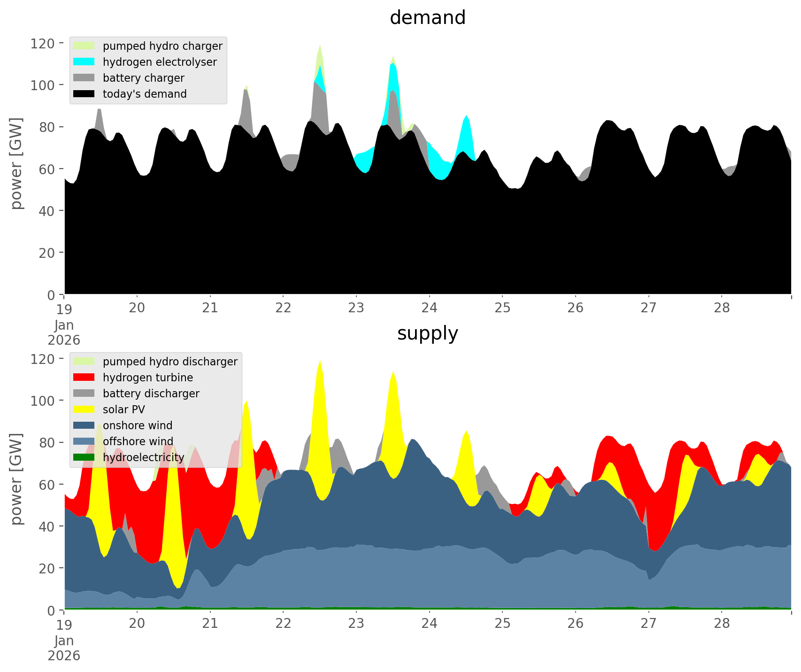Image resolution: width=801 pixels, height=672 pixels.
Task: Click the battery discharger legend label
Action: 151,394
